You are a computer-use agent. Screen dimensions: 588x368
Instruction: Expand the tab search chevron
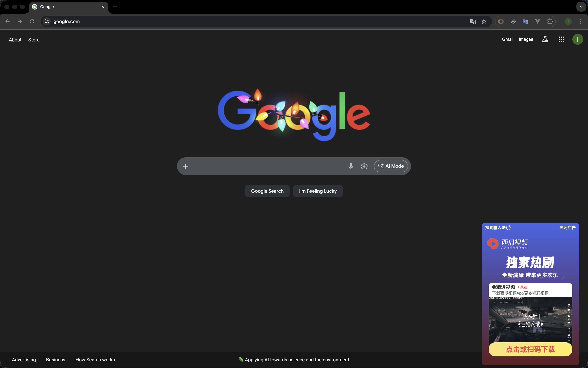(581, 7)
